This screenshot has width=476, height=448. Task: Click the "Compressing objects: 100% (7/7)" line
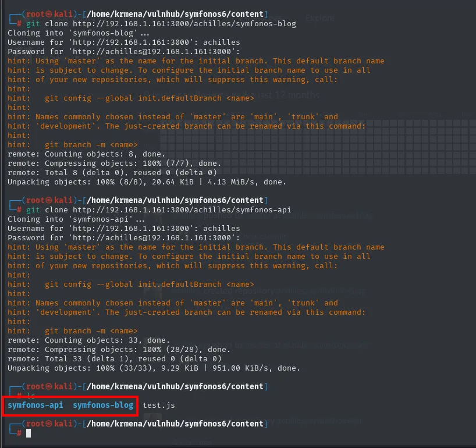(x=114, y=163)
